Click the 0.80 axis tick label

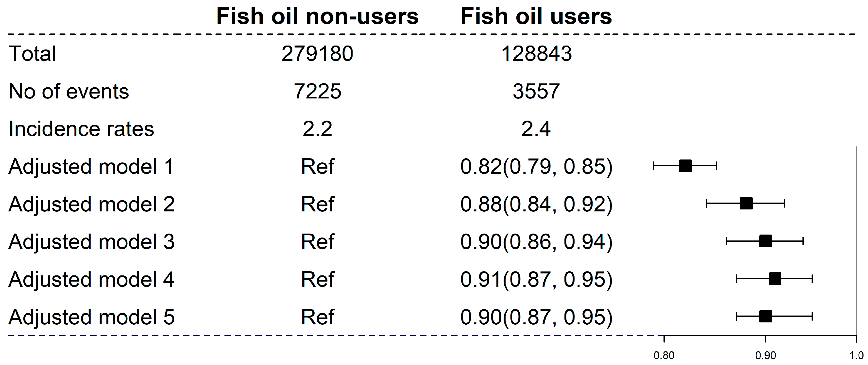point(664,356)
